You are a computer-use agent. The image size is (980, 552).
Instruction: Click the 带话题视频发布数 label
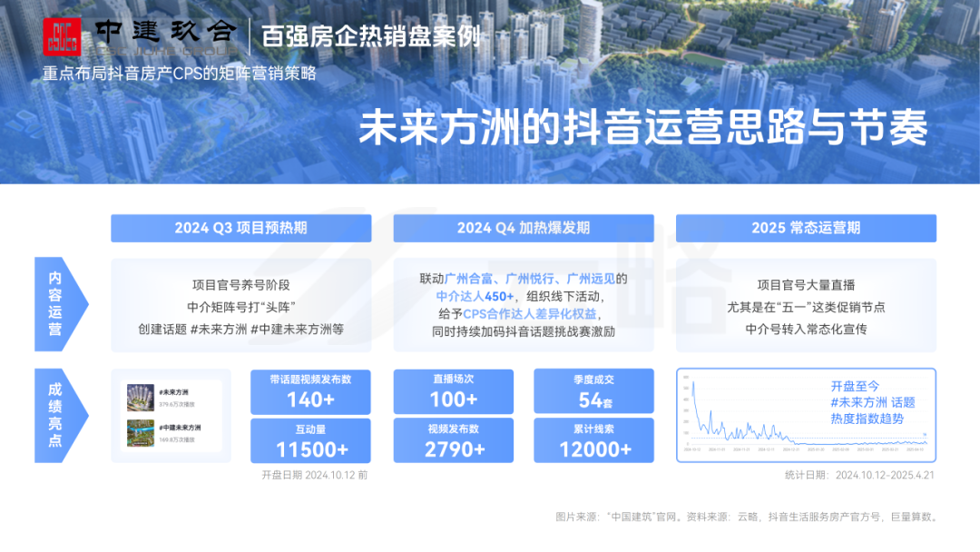click(310, 379)
